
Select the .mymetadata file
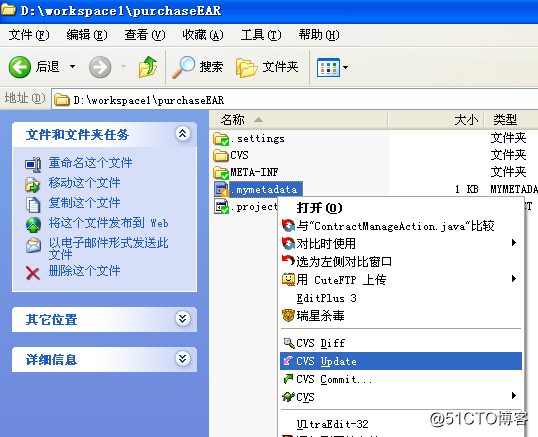[266, 189]
